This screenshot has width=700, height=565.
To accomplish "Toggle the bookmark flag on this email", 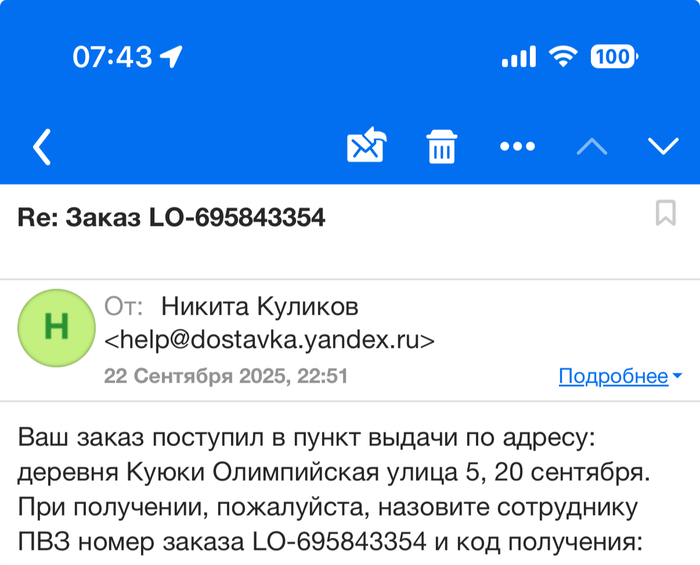I will (665, 213).
